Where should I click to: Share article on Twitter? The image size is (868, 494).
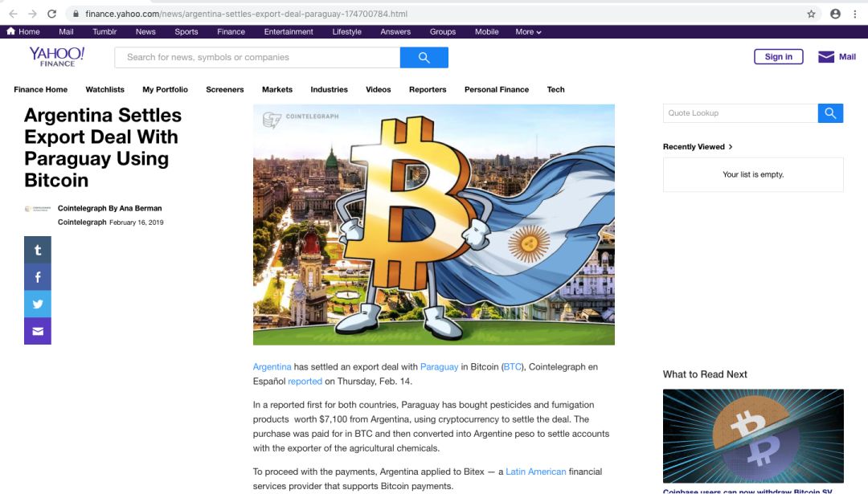coord(38,304)
